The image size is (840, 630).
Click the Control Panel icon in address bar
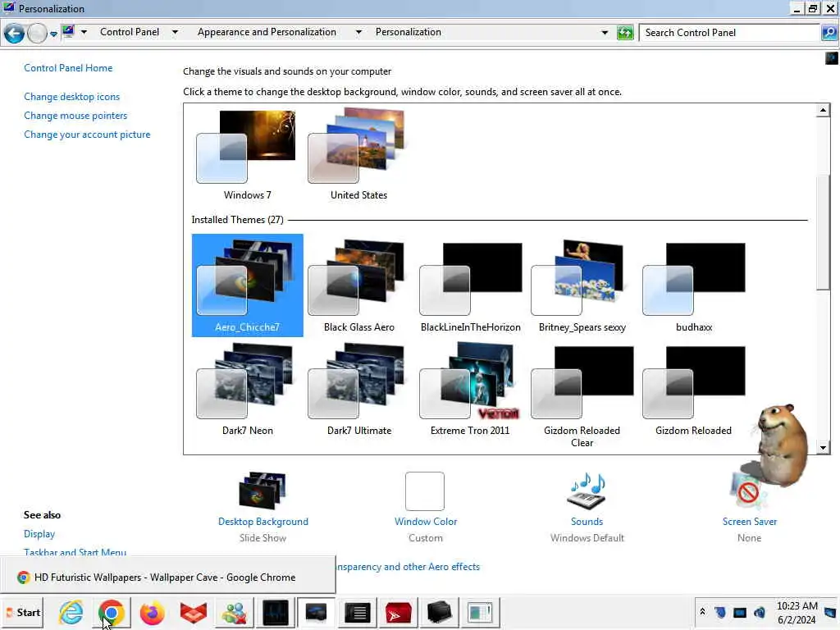[68, 32]
